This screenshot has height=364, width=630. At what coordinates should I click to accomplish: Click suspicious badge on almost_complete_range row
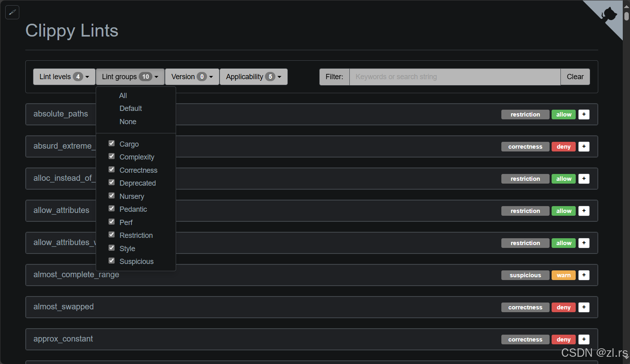525,275
